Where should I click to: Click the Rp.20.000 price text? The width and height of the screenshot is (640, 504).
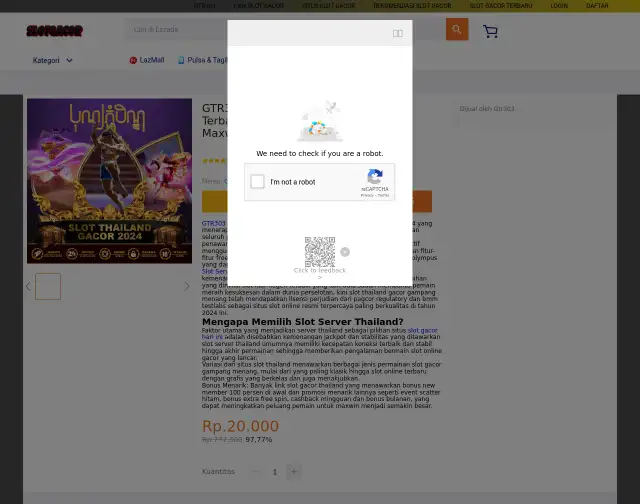pos(240,426)
